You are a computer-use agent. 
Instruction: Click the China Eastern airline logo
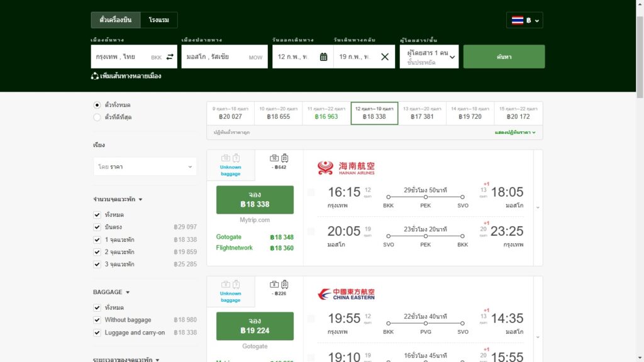point(346,294)
